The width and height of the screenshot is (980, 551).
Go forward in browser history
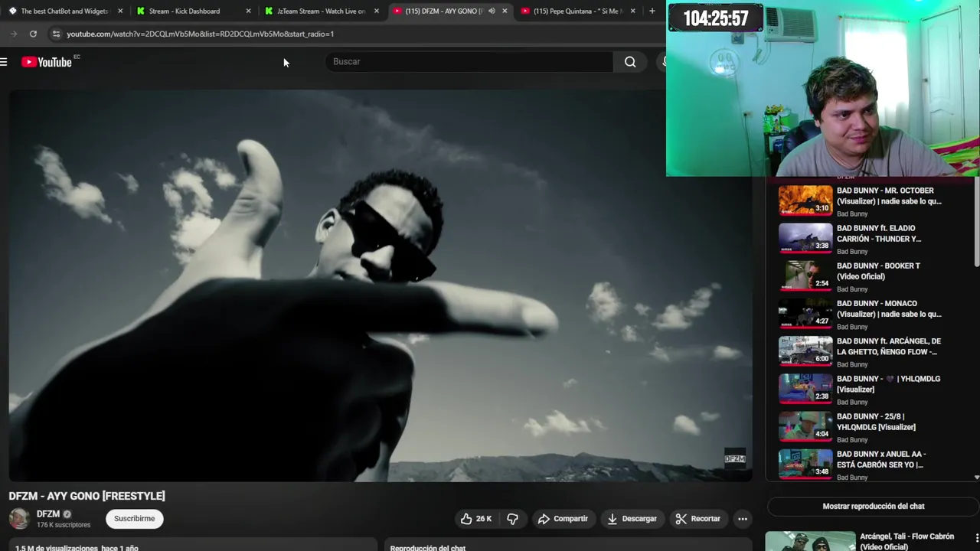coord(14,34)
